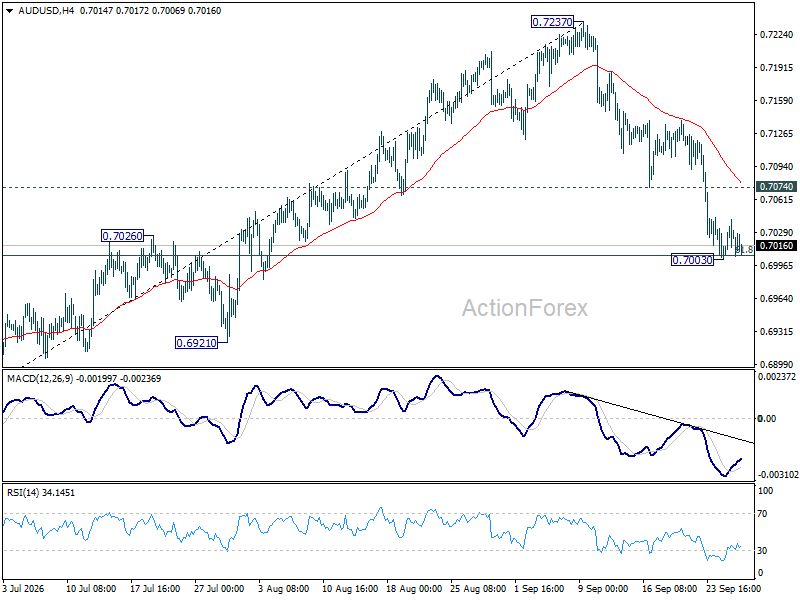This screenshot has height=600, width=800.
Task: Select the 9 Sep 00:00 time axis label
Action: (x=603, y=589)
